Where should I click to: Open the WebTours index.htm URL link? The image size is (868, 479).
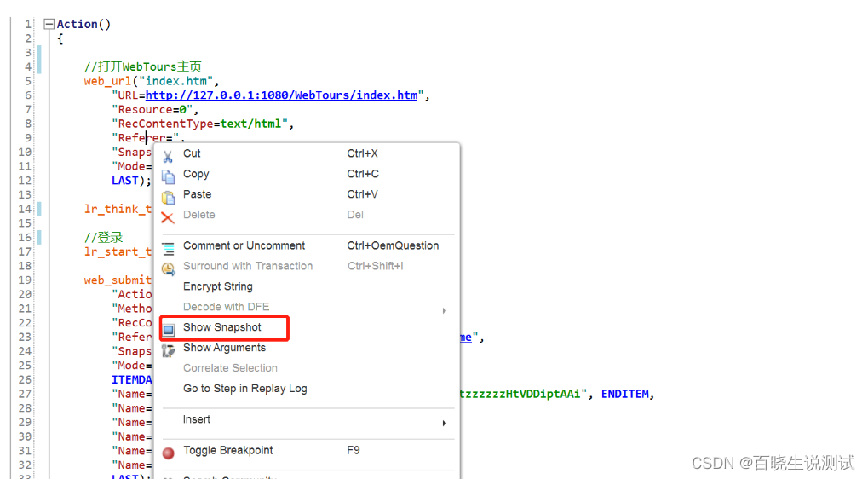tap(281, 95)
